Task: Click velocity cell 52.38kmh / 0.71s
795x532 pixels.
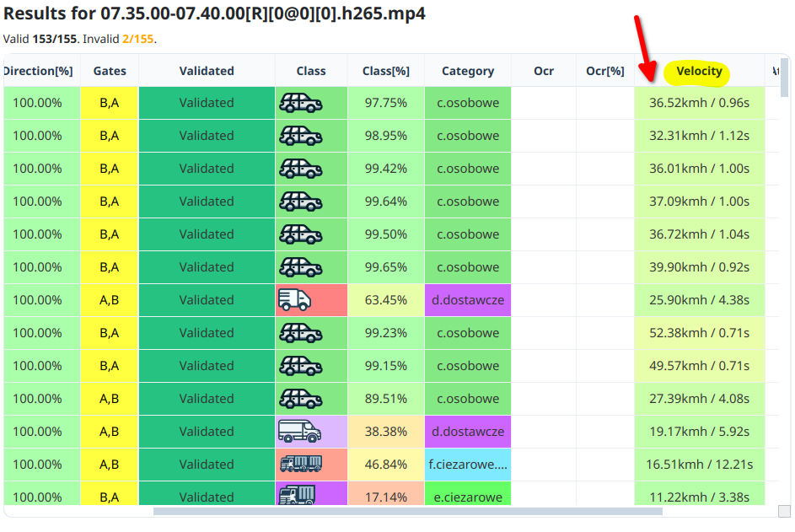Action: (700, 333)
